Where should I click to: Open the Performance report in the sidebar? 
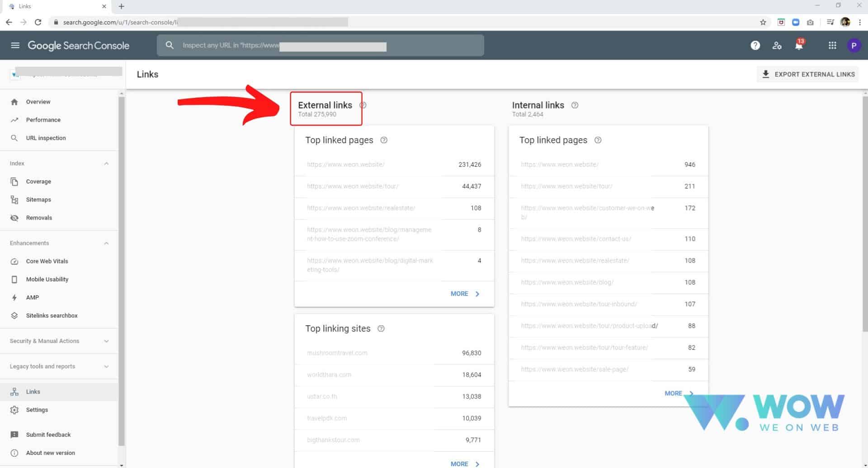(x=43, y=120)
